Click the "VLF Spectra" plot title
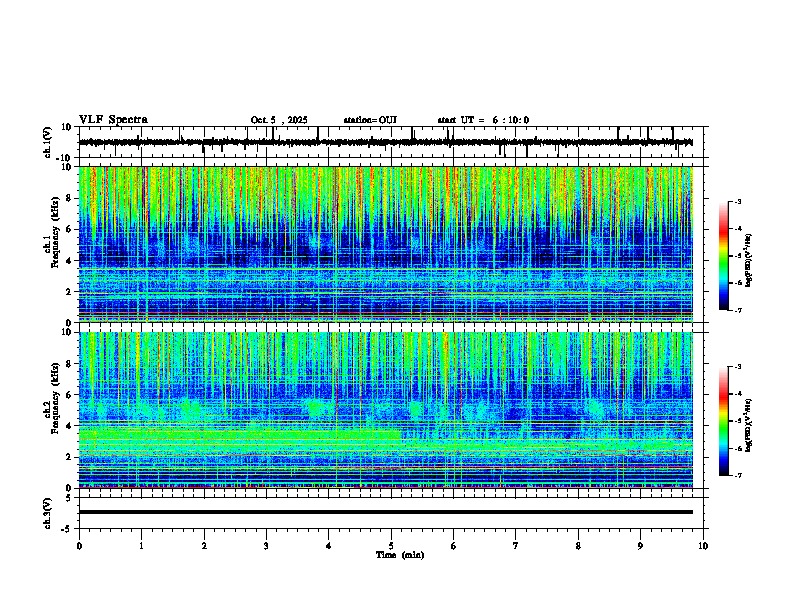 (113, 120)
